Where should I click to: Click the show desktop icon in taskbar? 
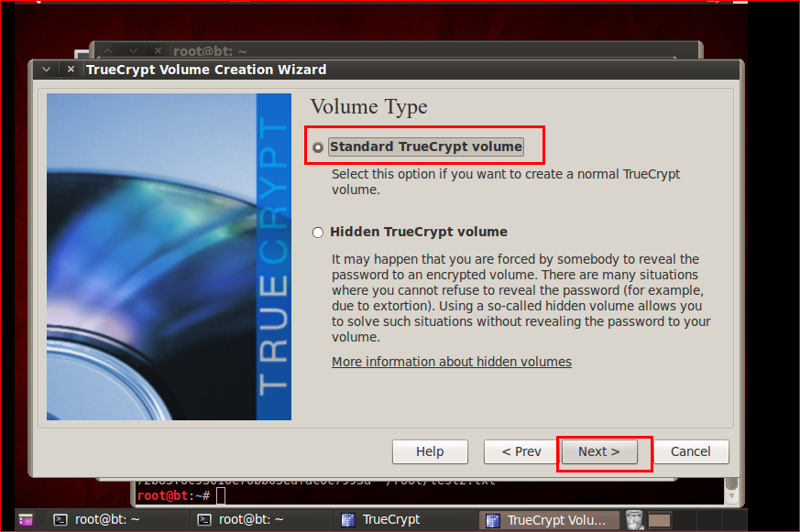[x=26, y=520]
